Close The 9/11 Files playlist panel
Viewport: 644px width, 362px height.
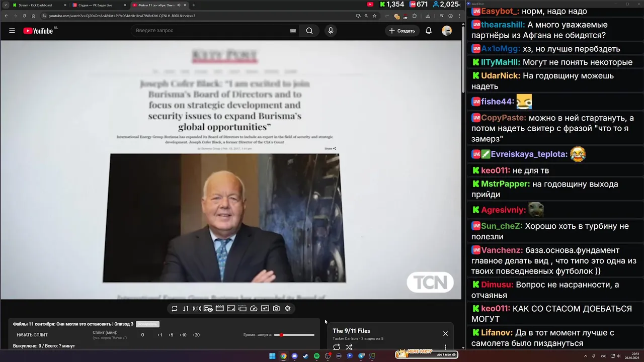pyautogui.click(x=445, y=333)
